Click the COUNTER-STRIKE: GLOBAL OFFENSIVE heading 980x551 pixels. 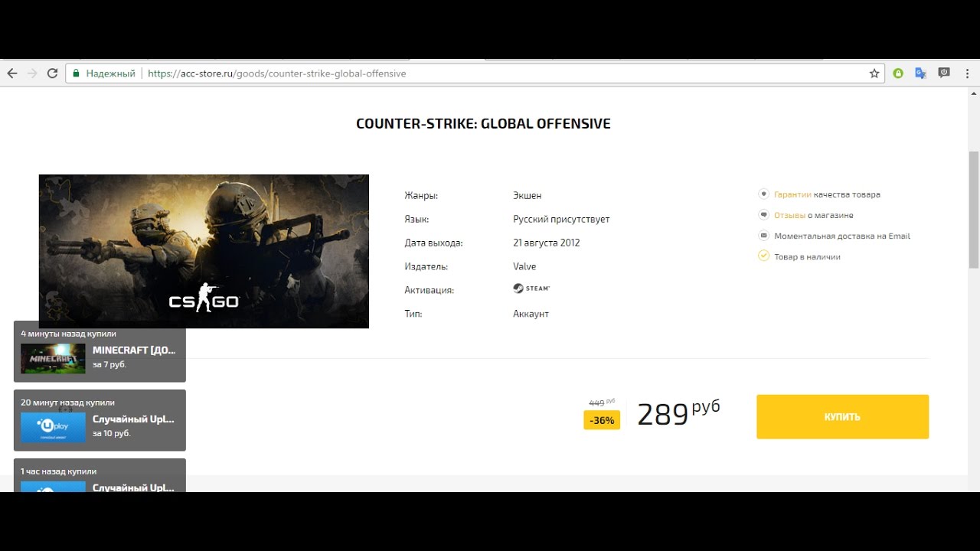pyautogui.click(x=483, y=124)
